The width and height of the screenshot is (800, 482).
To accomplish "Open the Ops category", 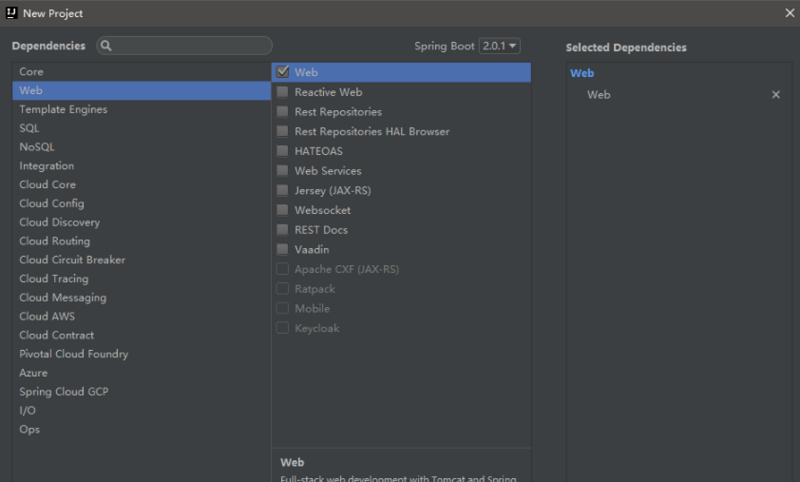I will (x=30, y=429).
